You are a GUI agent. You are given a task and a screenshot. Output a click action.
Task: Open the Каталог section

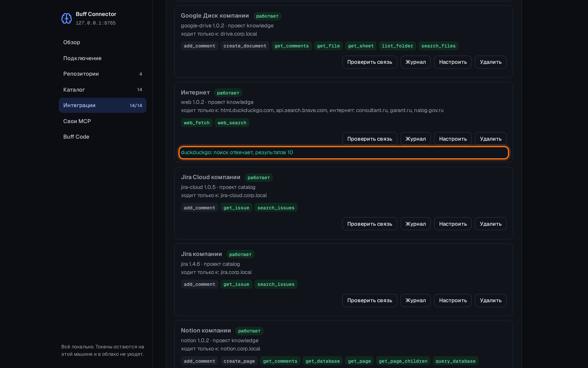point(102,90)
